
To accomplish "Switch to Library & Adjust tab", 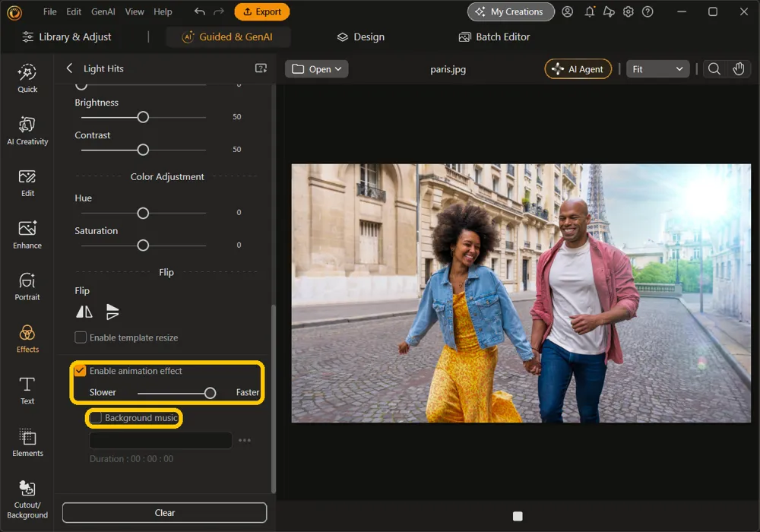I will pos(67,36).
